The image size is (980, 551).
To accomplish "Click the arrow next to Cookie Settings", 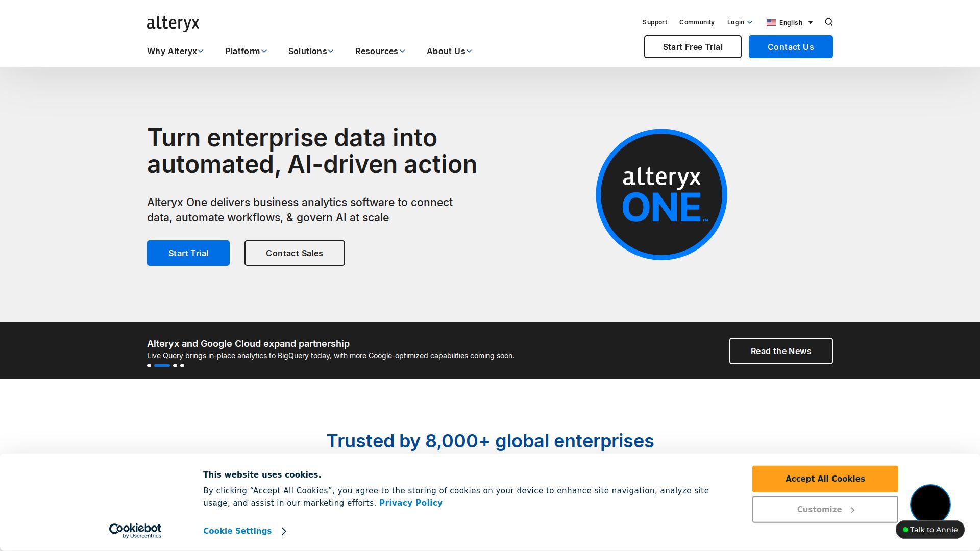I will 284,531.
